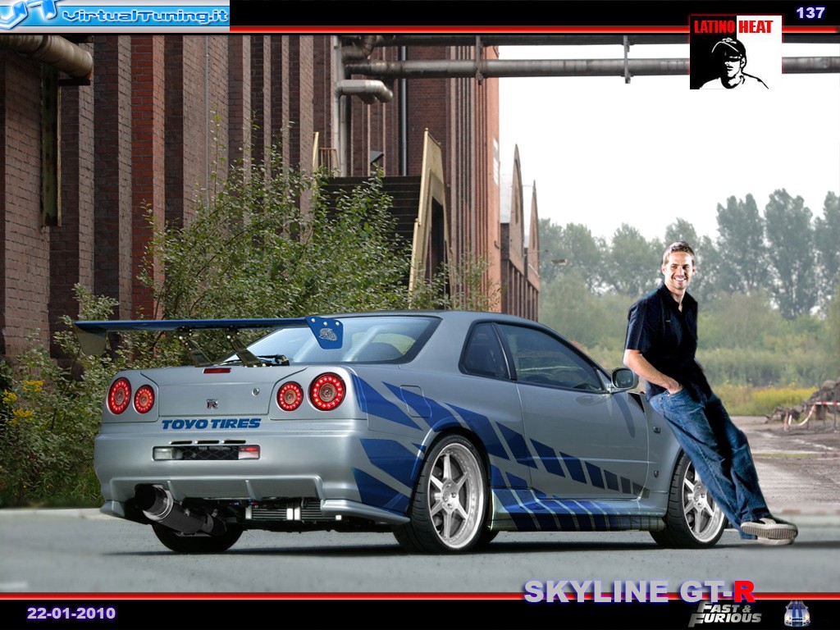Click the 22-01-2010 date text

tap(71, 613)
